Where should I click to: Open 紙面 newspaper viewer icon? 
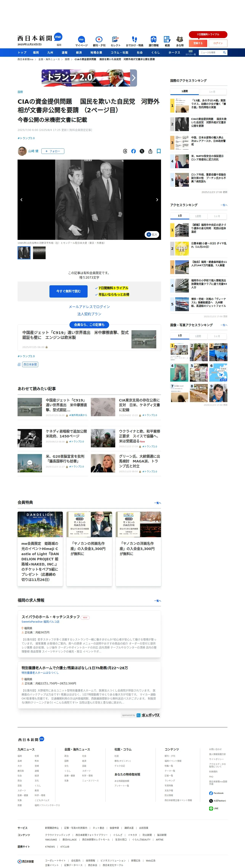[167, 41]
